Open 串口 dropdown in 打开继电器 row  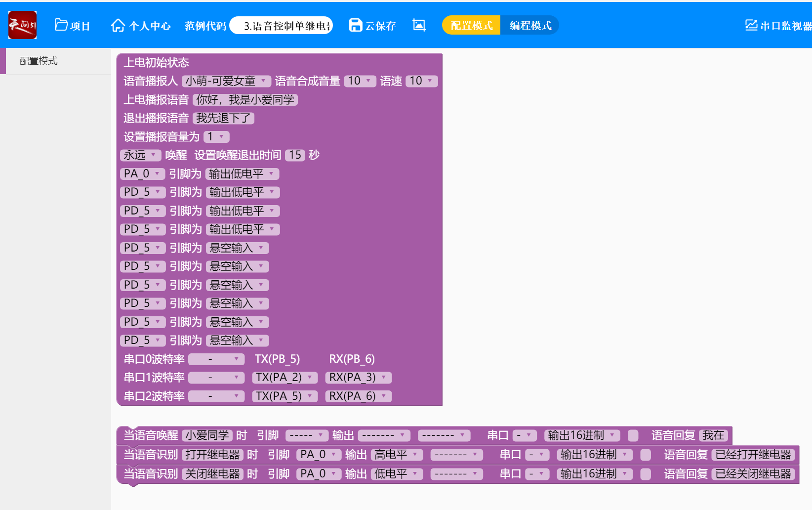[x=537, y=455]
